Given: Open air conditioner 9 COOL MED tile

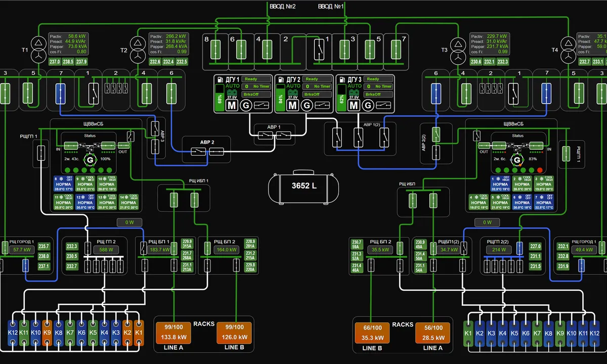Looking at the screenshot, I should point(85,184).
